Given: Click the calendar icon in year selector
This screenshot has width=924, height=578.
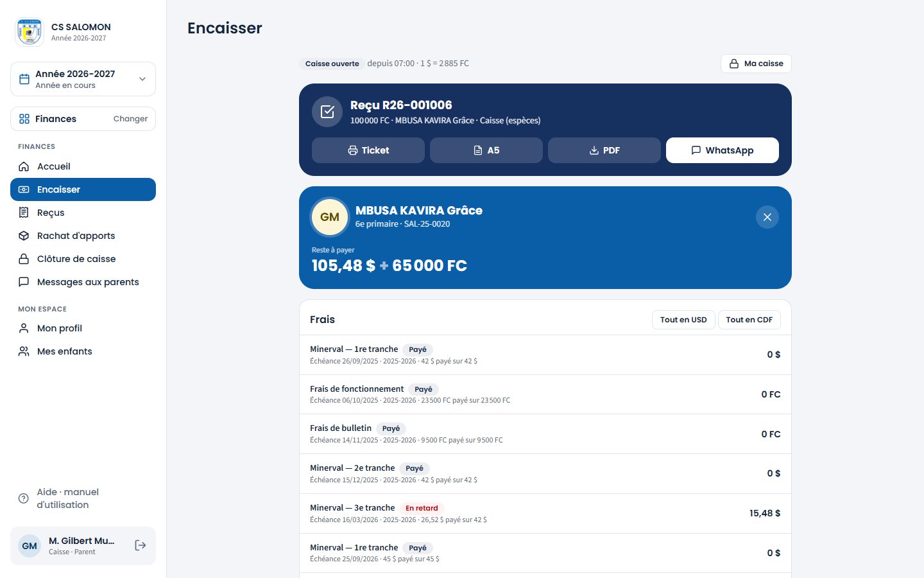Looking at the screenshot, I should [x=24, y=79].
